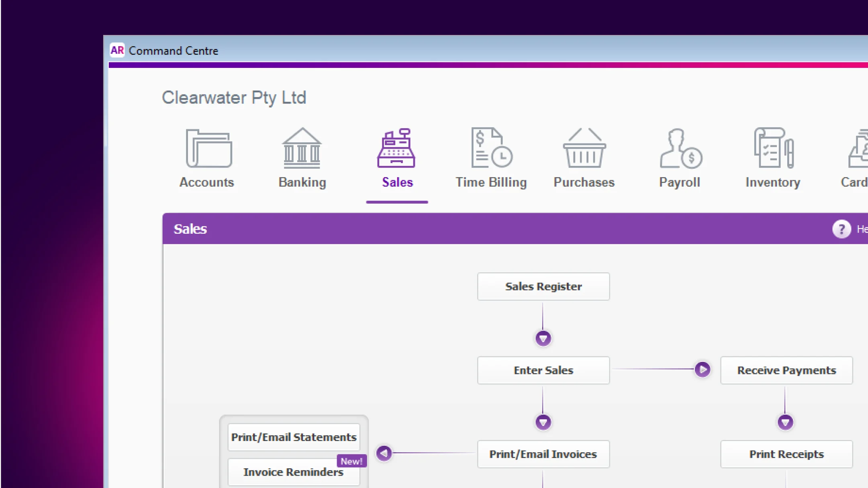The width and height of the screenshot is (868, 488).
Task: Select the Purchases basket icon
Action: click(x=584, y=149)
